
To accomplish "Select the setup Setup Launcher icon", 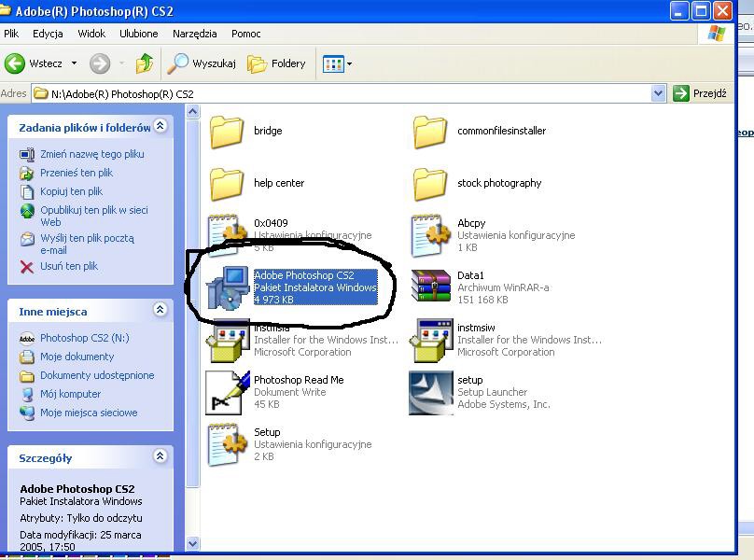I will (x=431, y=393).
